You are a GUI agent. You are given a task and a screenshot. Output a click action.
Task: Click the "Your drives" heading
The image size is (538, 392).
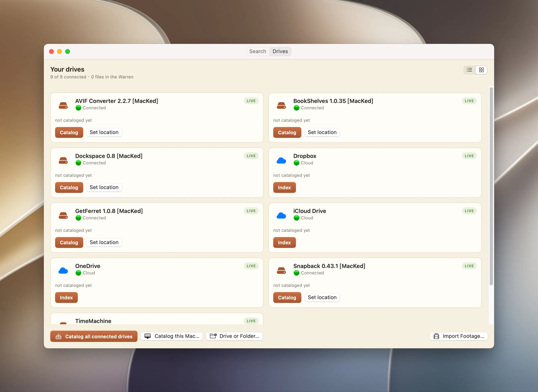click(67, 69)
